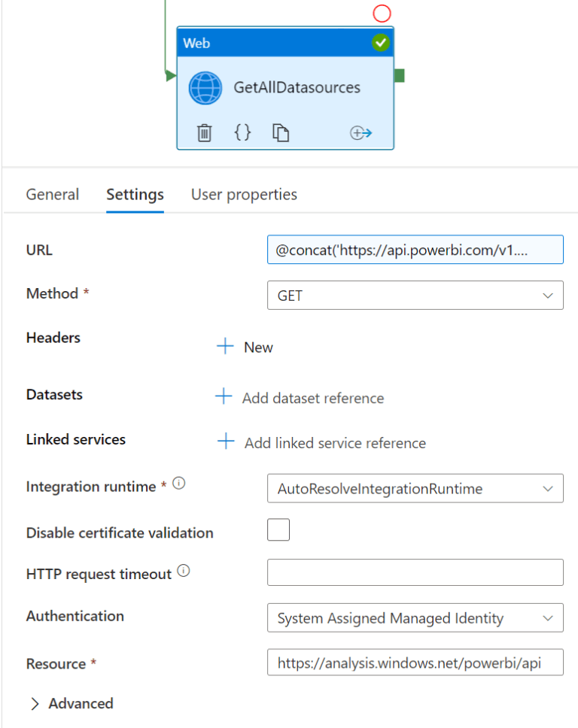Clone the GetAllDatasources activity
Screen dimensions: 578x728
click(281, 132)
